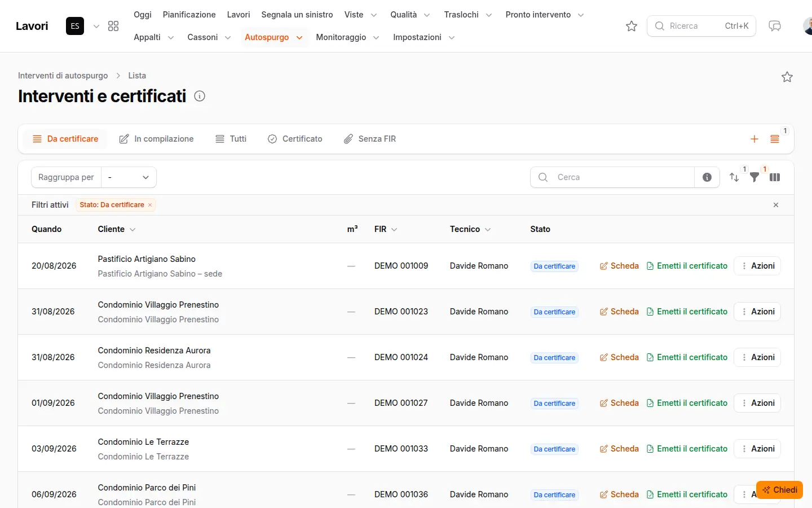The height and width of the screenshot is (508, 812).
Task: Open the saved views list icon
Action: point(775,139)
